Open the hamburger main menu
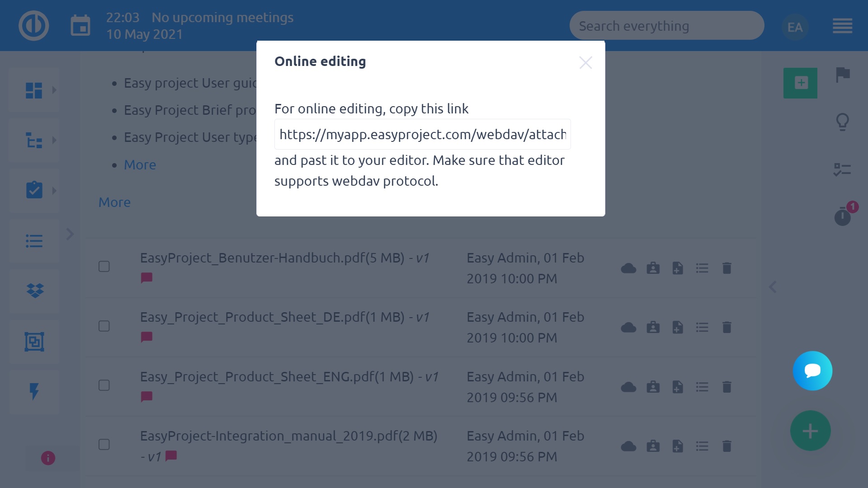The height and width of the screenshot is (488, 868). click(x=843, y=26)
